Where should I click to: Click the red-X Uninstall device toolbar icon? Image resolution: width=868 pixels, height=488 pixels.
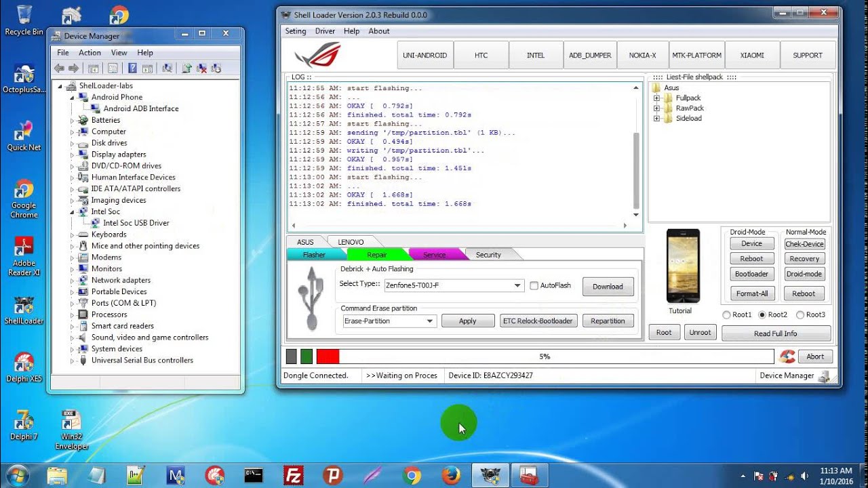point(201,68)
